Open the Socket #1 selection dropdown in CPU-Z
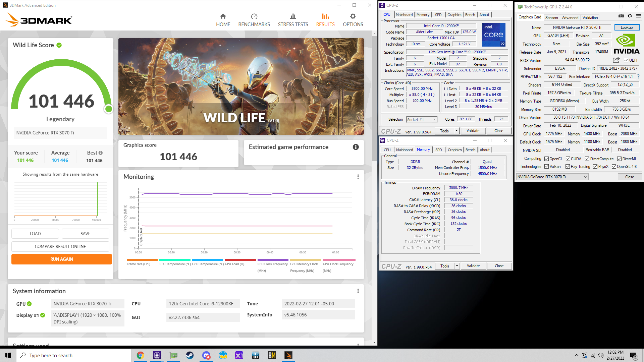Image resolution: width=644 pixels, height=362 pixels. pos(422,119)
